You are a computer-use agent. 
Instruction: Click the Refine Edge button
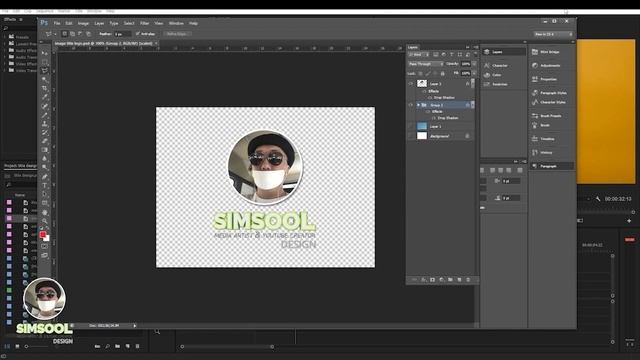point(177,34)
